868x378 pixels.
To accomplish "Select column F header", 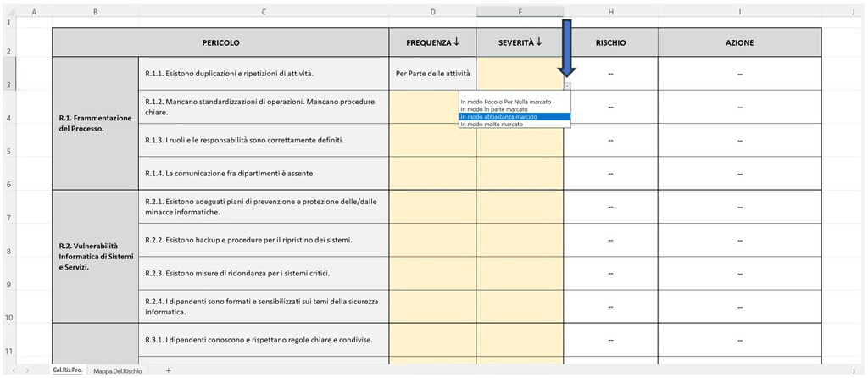I will [519, 12].
